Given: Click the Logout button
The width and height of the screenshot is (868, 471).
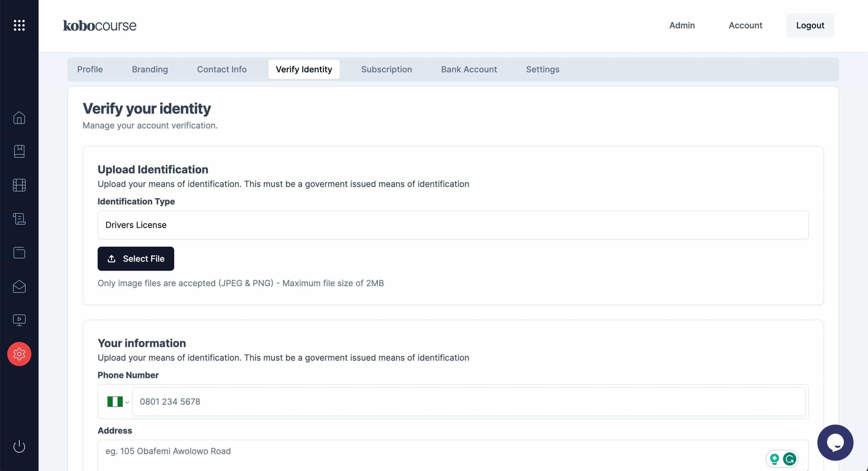Looking at the screenshot, I should pos(810,25).
